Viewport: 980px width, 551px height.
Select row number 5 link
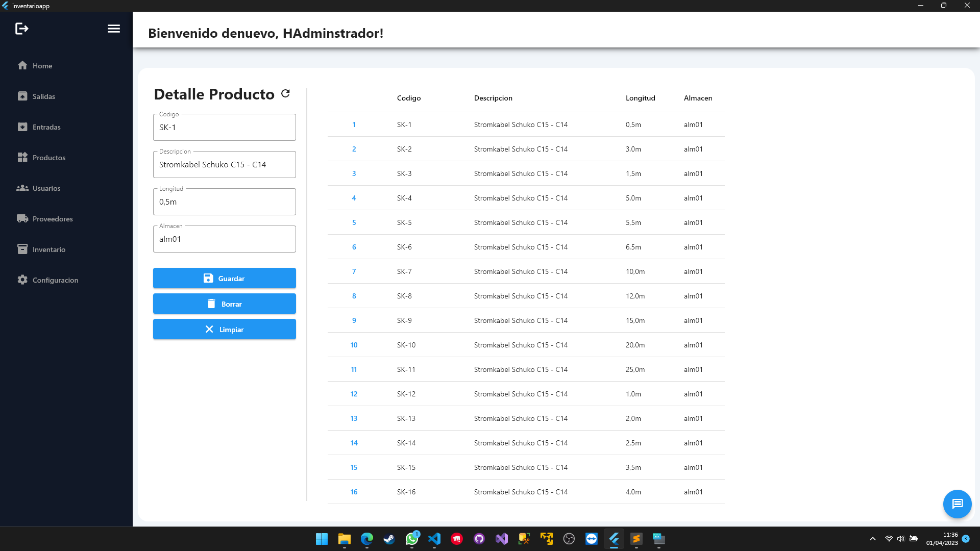pyautogui.click(x=354, y=222)
